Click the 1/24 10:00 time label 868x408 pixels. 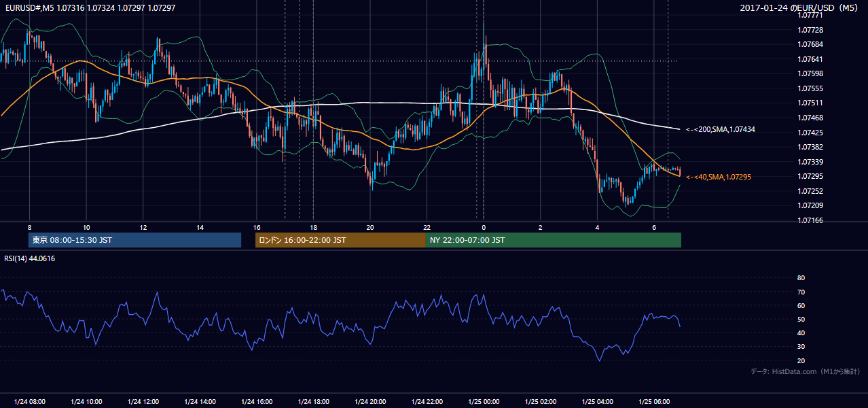click(x=86, y=401)
